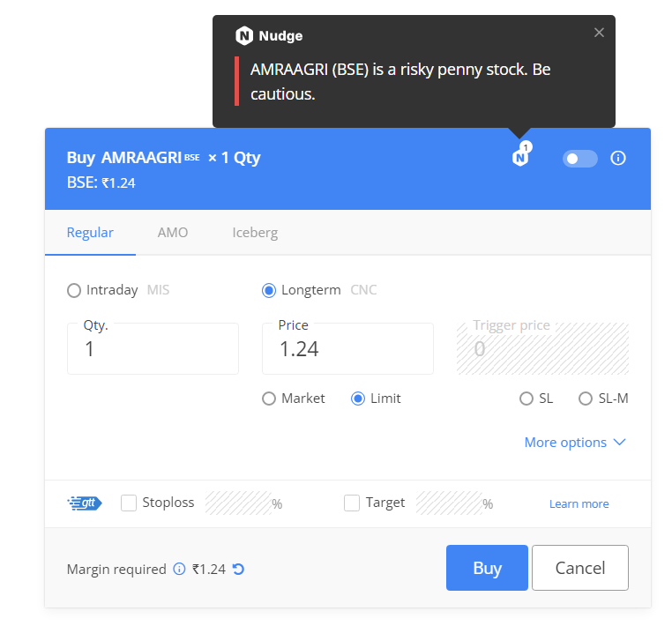Choose Limit order type
Viewport: 672px width, 626px height.
(x=376, y=399)
